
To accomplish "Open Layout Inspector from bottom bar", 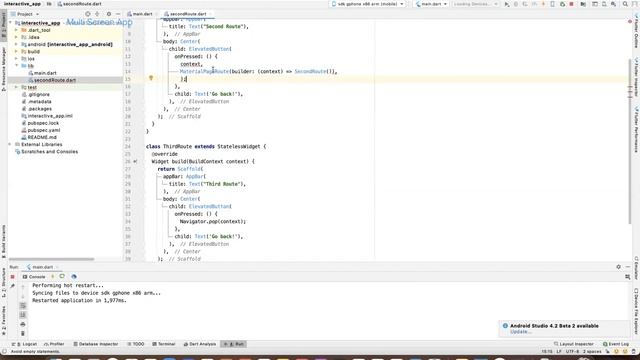I will click(573, 344).
